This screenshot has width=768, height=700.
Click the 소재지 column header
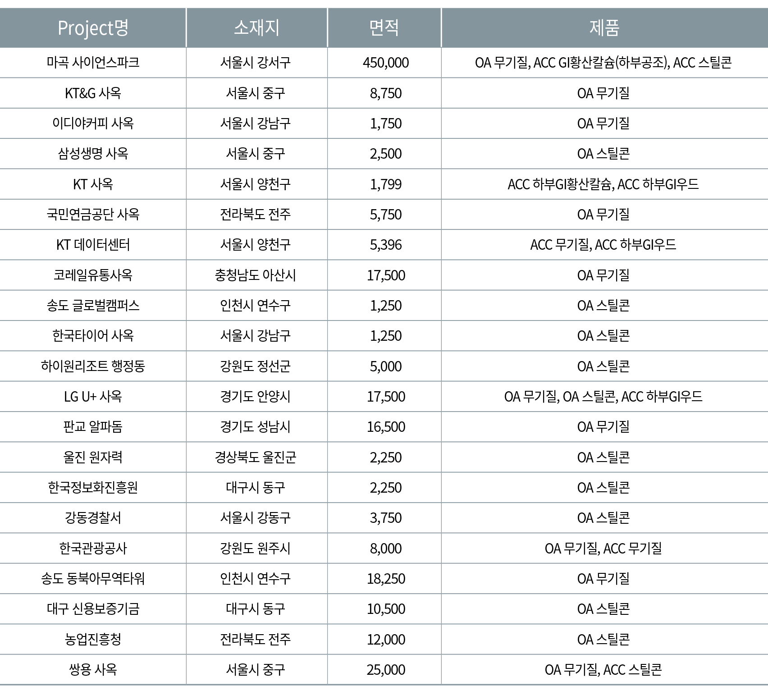coord(256,28)
